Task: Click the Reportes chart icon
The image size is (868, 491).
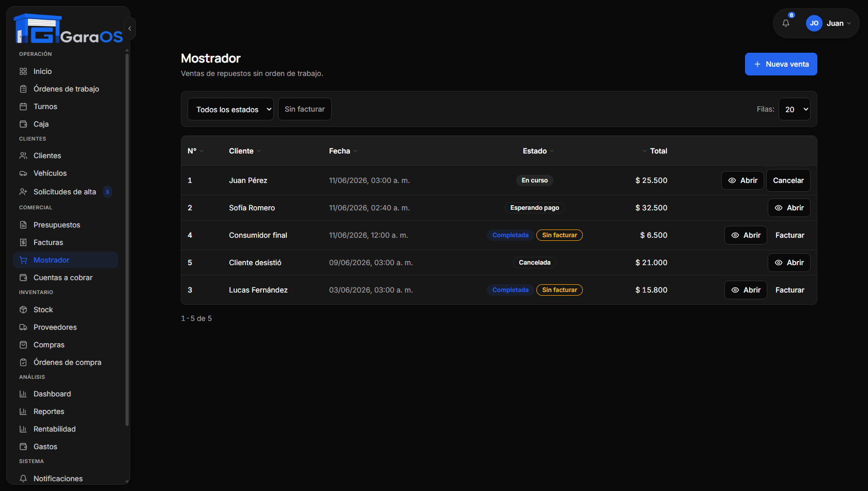Action: [x=23, y=411]
